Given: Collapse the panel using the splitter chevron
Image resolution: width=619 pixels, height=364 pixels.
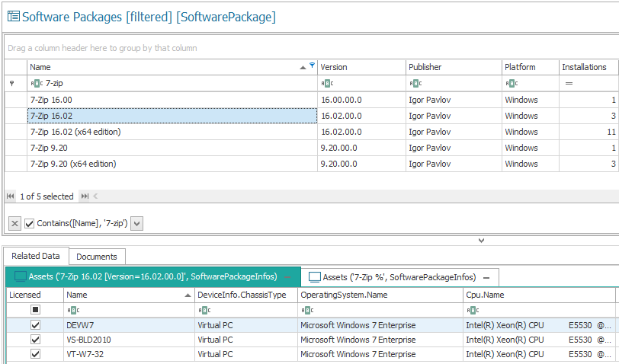Looking at the screenshot, I should (481, 240).
